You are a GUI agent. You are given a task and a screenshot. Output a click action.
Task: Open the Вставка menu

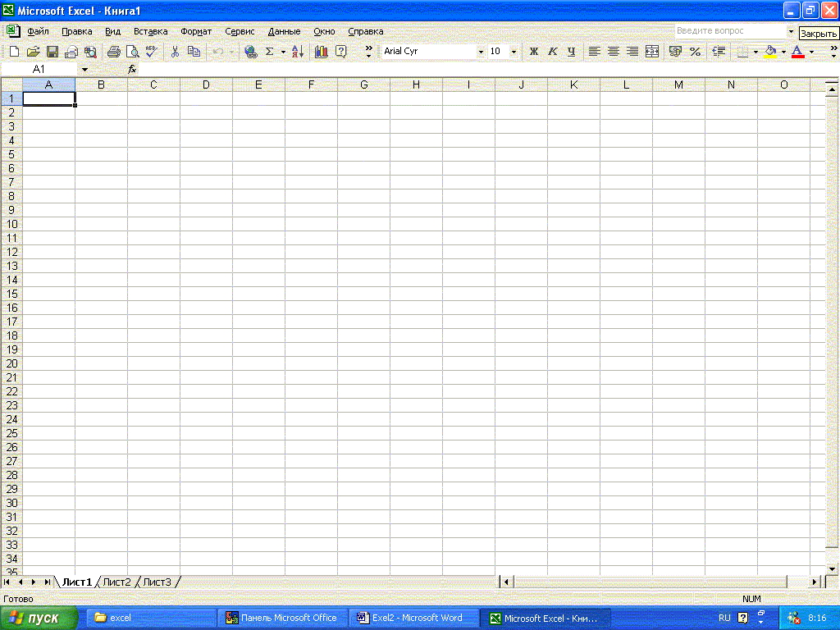[x=151, y=32]
